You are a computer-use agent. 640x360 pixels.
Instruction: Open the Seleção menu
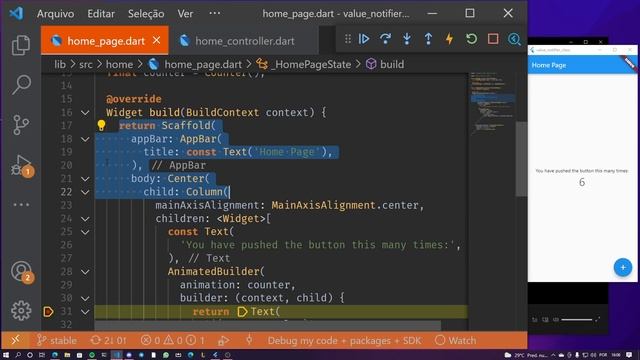point(146,13)
